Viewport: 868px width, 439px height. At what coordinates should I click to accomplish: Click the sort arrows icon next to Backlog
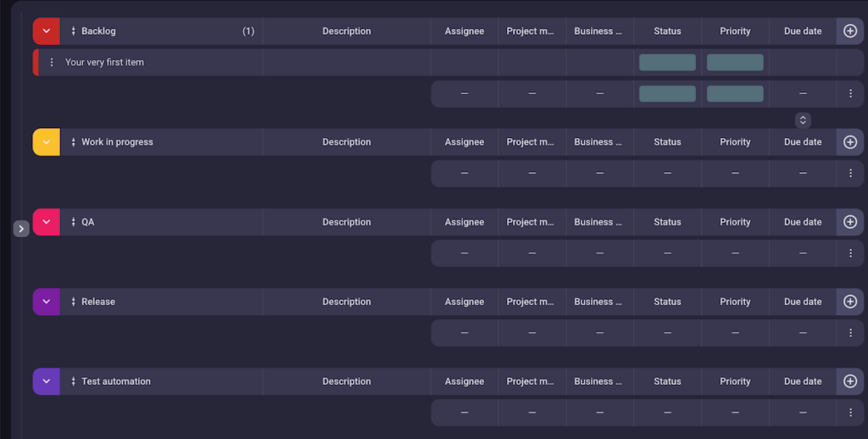(x=73, y=31)
